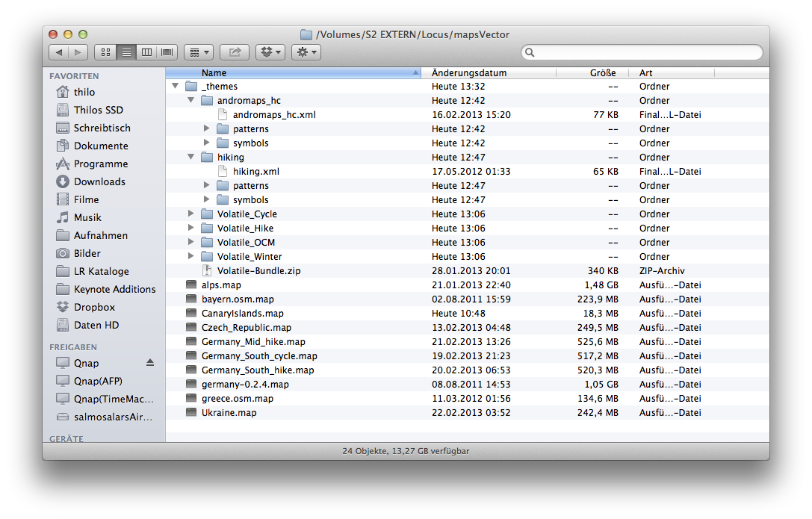812x519 pixels.
Task: Select Dropbox in the Favoriten sidebar
Action: (x=94, y=307)
